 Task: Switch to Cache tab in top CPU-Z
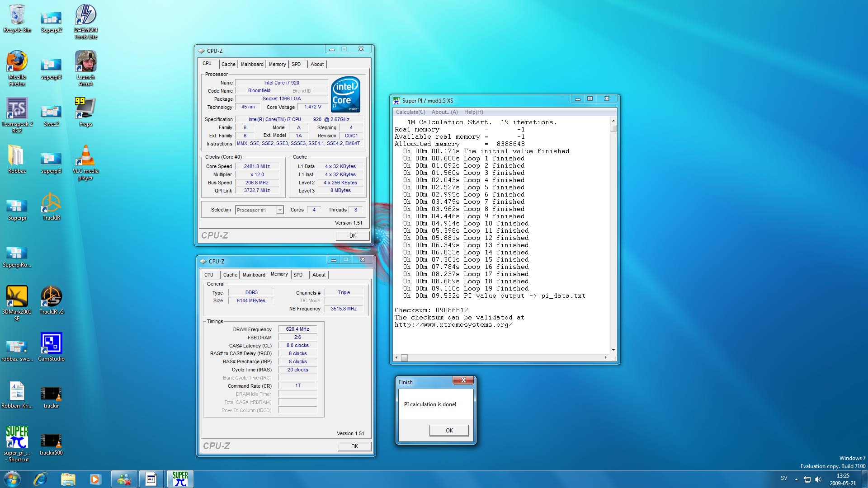point(228,64)
